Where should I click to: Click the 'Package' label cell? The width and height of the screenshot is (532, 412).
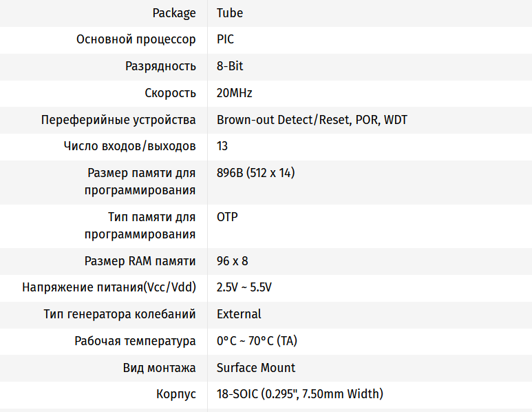pos(174,13)
